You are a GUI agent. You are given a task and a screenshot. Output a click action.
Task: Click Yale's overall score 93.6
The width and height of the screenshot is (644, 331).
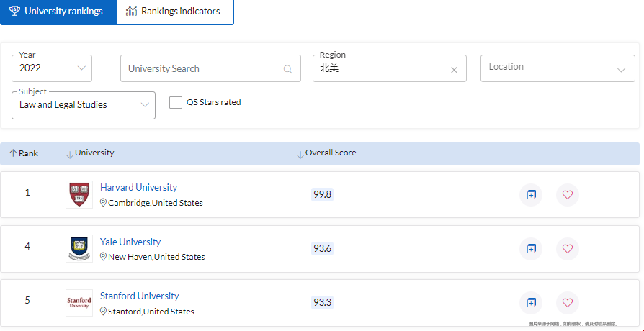322,248
